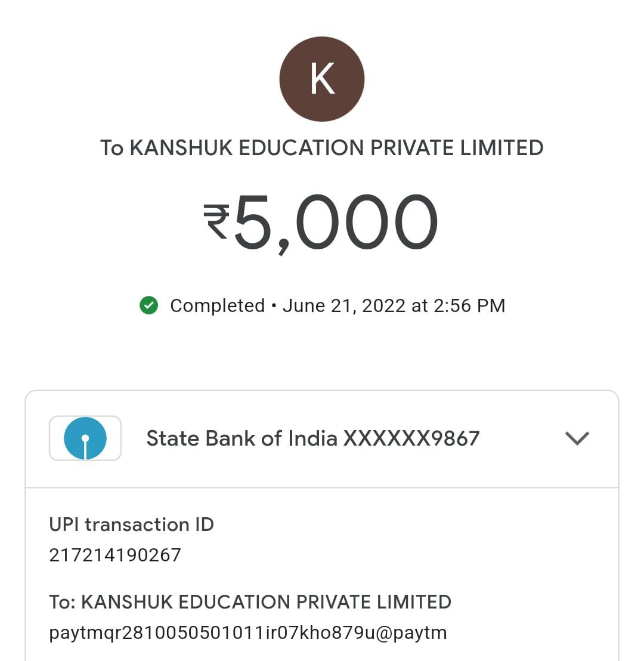
Task: Click the UPI transaction ID label
Action: click(131, 525)
